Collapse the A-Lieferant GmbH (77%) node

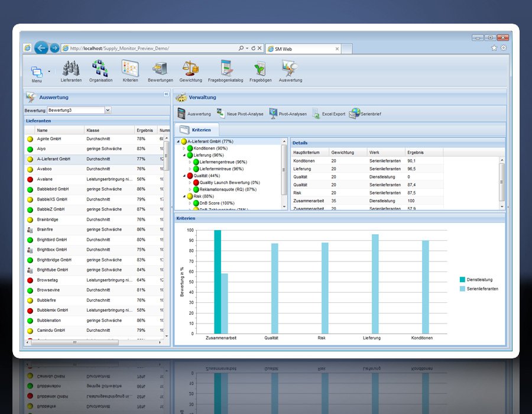(179, 141)
